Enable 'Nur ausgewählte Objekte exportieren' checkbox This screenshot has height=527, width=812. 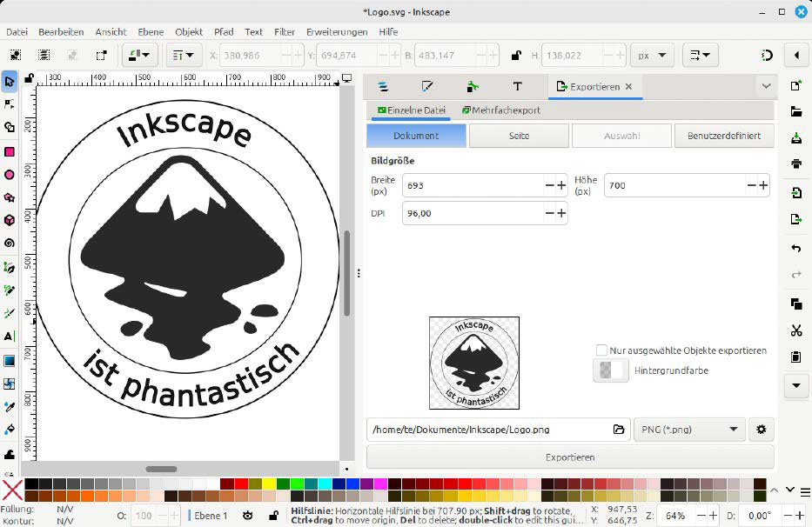tap(601, 350)
